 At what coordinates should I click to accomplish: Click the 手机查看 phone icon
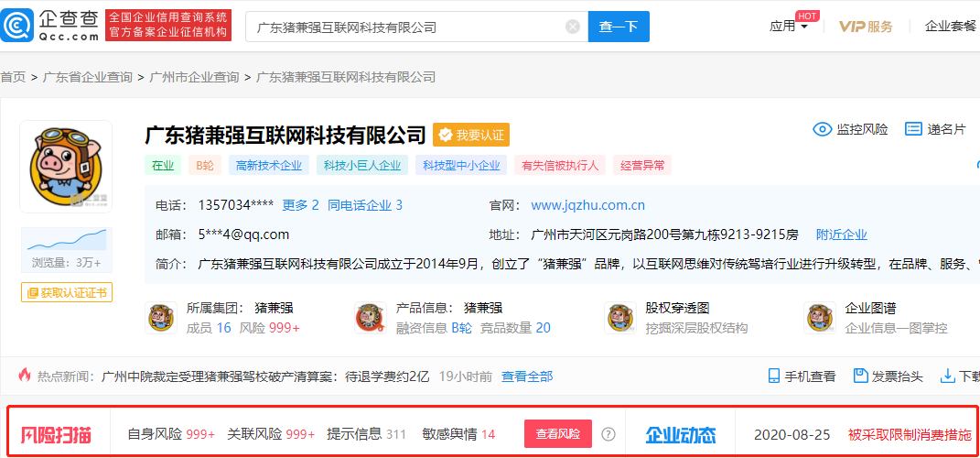pyautogui.click(x=774, y=376)
